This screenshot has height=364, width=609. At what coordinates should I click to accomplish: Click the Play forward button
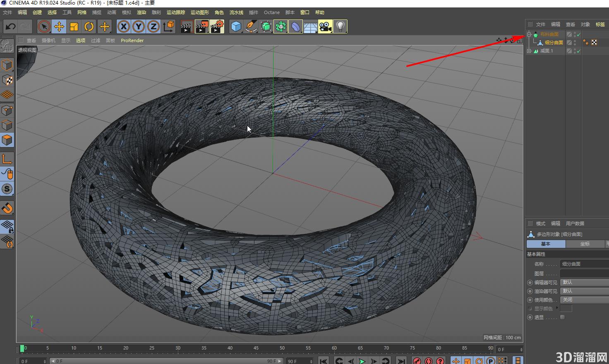tap(362, 361)
